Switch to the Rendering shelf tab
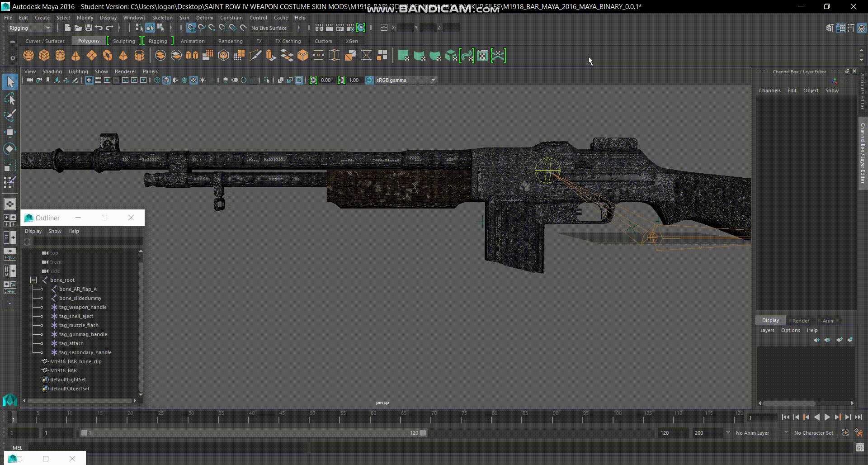Viewport: 868px width, 465px height. pos(230,41)
